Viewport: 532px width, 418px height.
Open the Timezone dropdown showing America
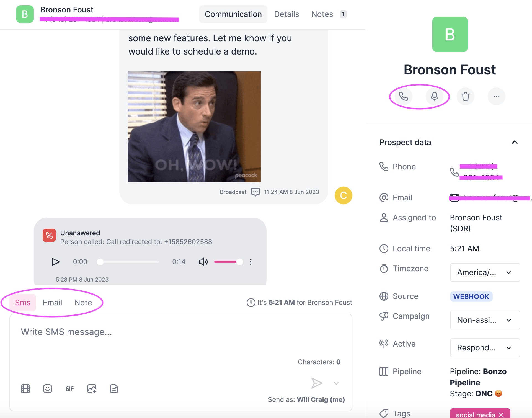click(485, 272)
